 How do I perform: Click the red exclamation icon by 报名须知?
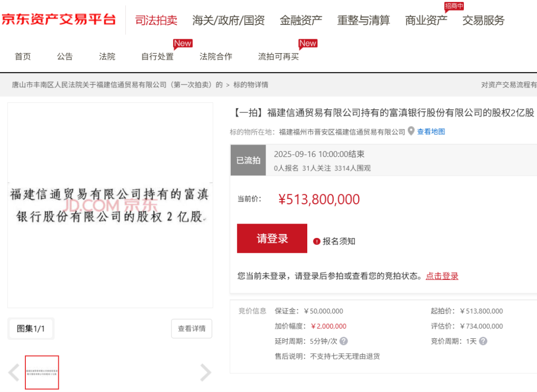tap(317, 241)
